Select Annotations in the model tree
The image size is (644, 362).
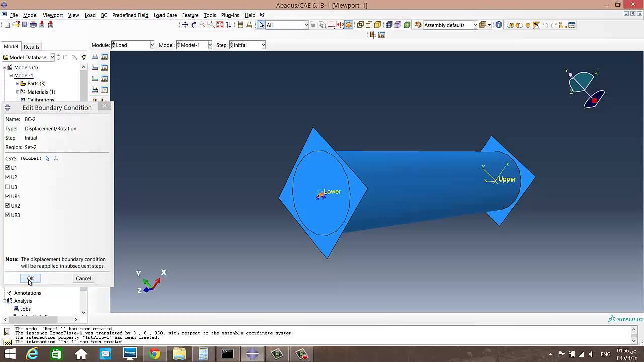(27, 293)
